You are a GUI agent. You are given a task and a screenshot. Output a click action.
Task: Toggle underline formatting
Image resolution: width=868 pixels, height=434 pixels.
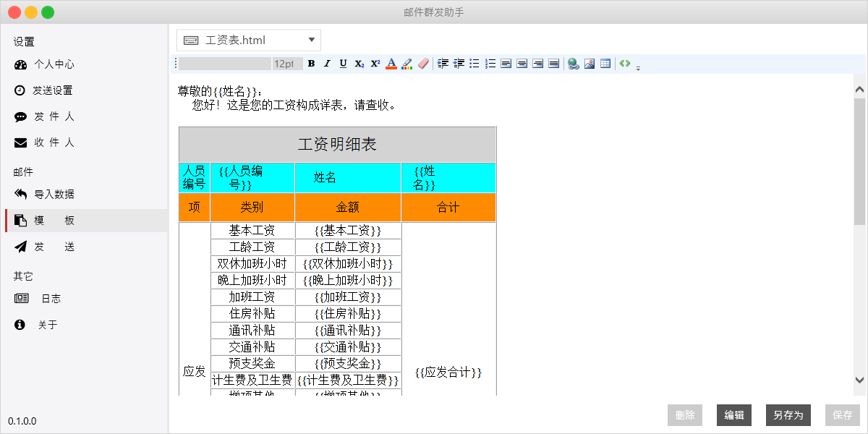pyautogui.click(x=343, y=64)
